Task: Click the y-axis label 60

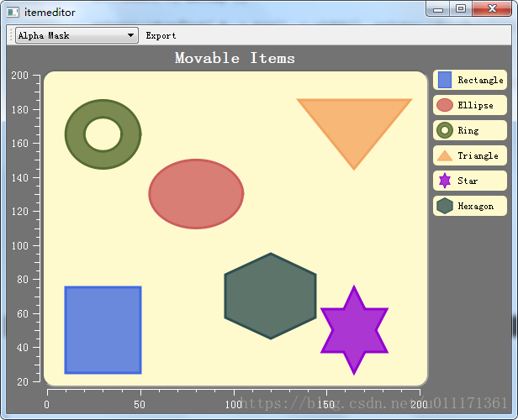Action: pyautogui.click(x=23, y=314)
